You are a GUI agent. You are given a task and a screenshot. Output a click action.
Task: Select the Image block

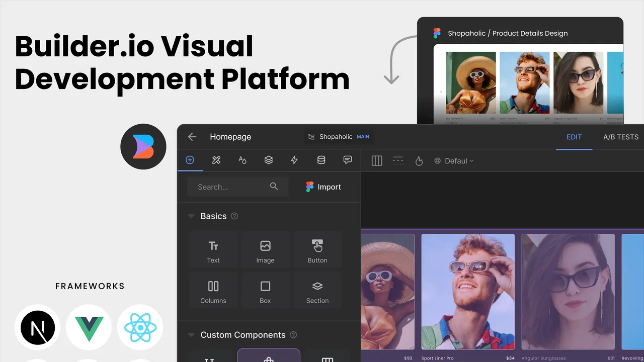tap(265, 250)
